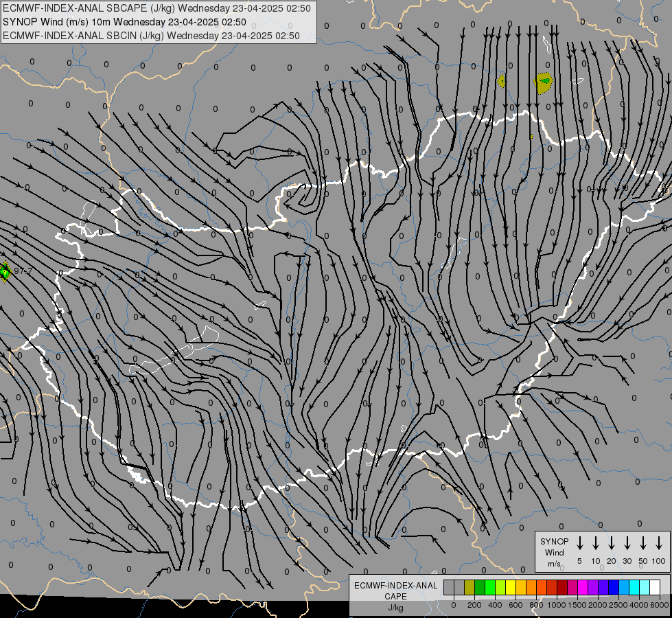Click the SBCAPE title line at the top
The height and width of the screenshot is (618, 672).
click(x=157, y=8)
